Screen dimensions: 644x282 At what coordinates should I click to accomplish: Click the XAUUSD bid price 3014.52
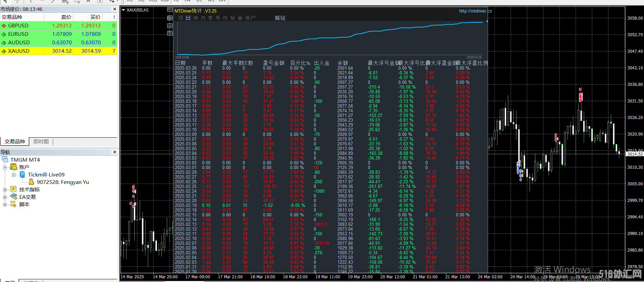[x=62, y=51]
